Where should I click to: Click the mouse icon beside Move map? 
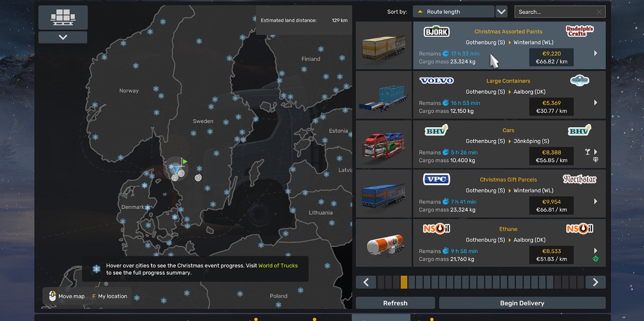pyautogui.click(x=52, y=296)
